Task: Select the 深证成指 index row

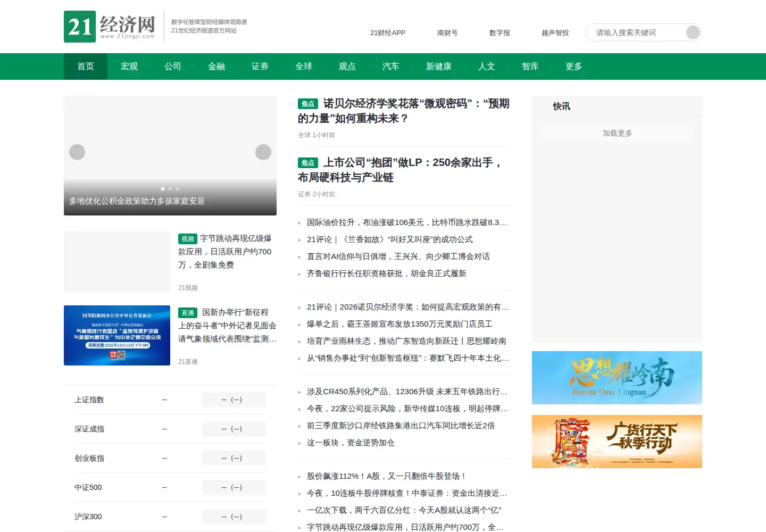Action: pyautogui.click(x=170, y=429)
